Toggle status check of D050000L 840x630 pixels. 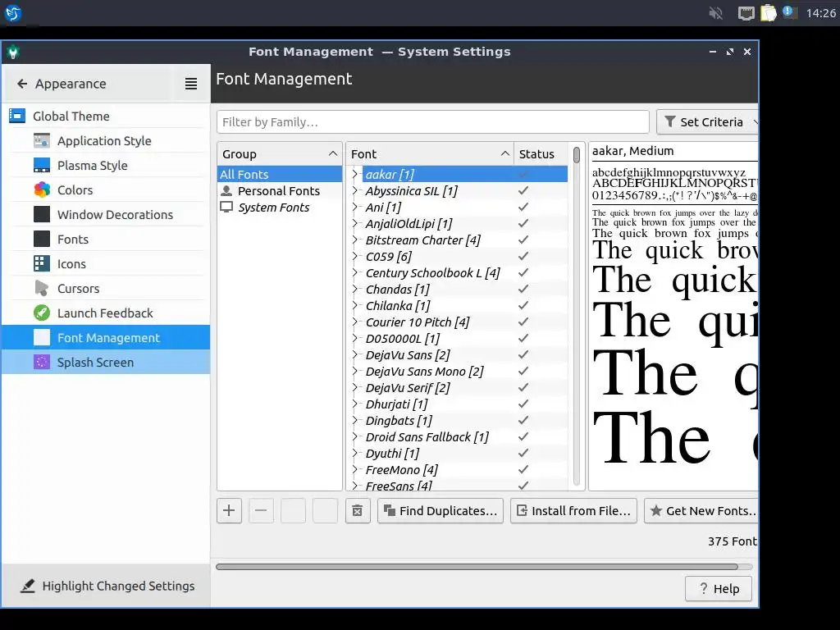tap(523, 339)
